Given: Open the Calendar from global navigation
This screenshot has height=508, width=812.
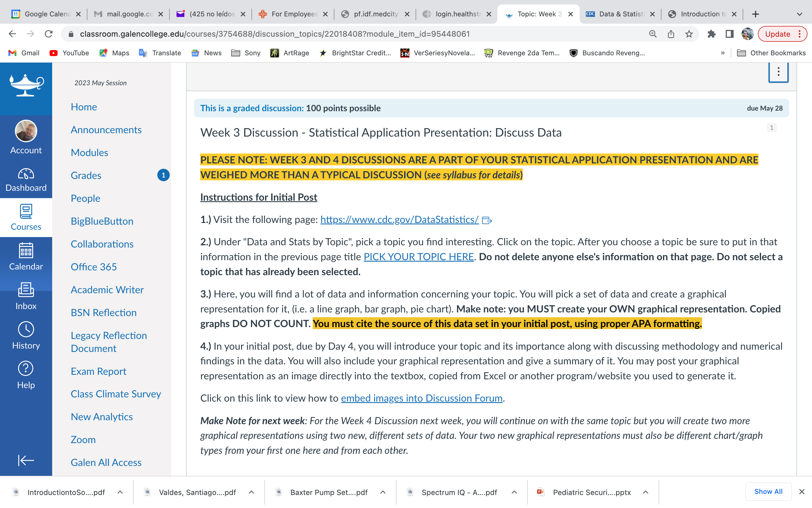Looking at the screenshot, I should (26, 257).
